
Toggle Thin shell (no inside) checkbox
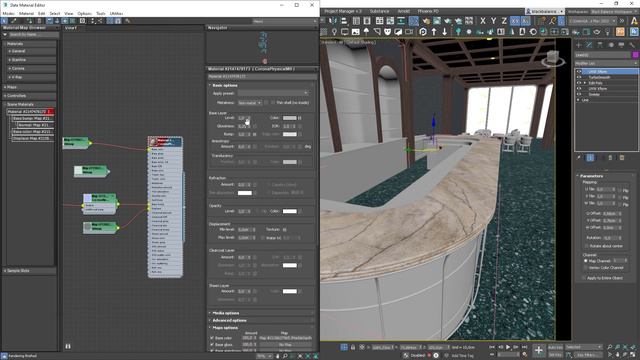pyautogui.click(x=273, y=102)
